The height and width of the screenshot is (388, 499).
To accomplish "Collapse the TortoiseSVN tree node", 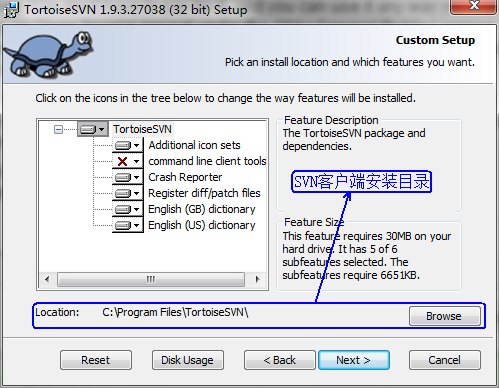I will click(x=58, y=129).
